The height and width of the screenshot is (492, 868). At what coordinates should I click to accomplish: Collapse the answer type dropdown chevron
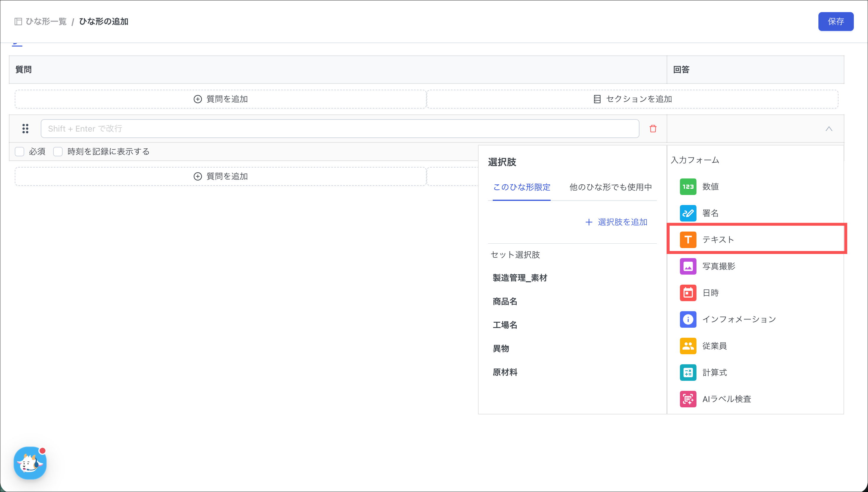pyautogui.click(x=828, y=129)
